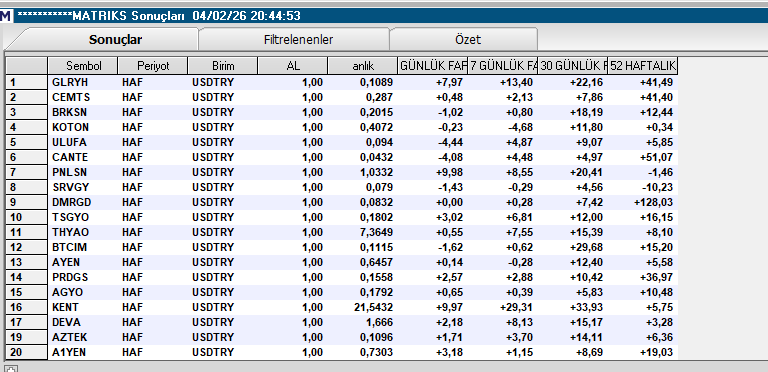Click the Birim column header
The height and width of the screenshot is (372, 768).
[223, 66]
